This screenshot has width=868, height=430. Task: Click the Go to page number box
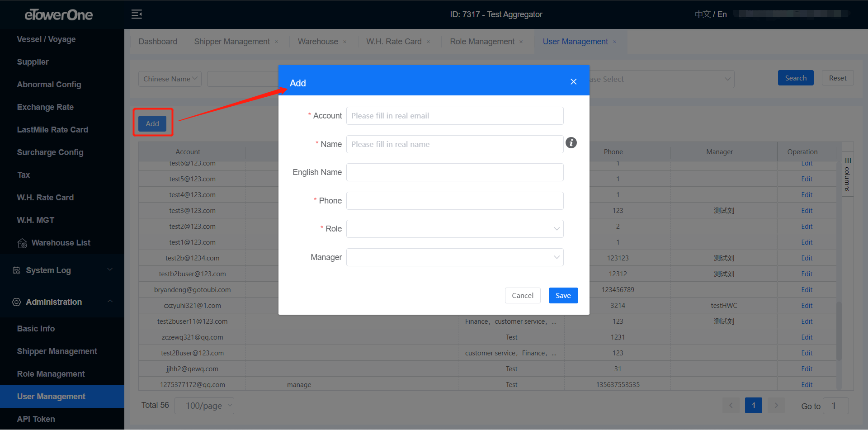click(x=836, y=406)
